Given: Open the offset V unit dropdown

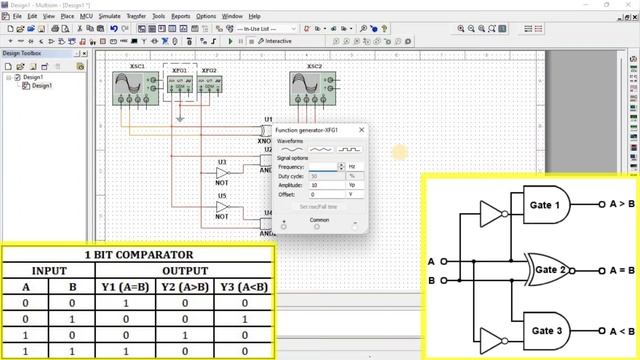Looking at the screenshot, I should click(x=355, y=194).
